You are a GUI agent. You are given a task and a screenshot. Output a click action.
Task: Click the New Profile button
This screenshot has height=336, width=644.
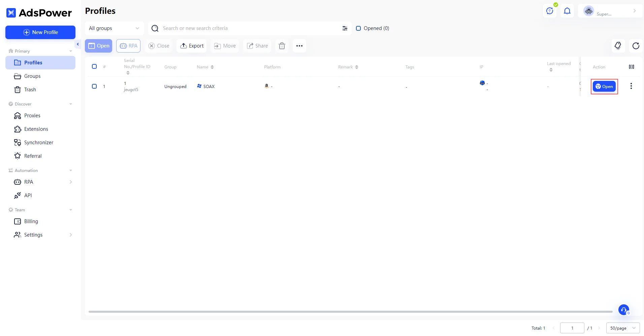[x=40, y=32]
